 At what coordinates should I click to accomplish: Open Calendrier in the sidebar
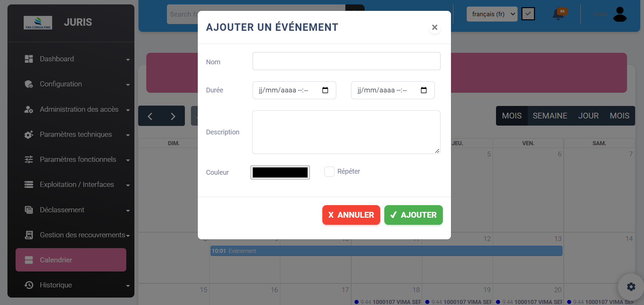pyautogui.click(x=71, y=260)
